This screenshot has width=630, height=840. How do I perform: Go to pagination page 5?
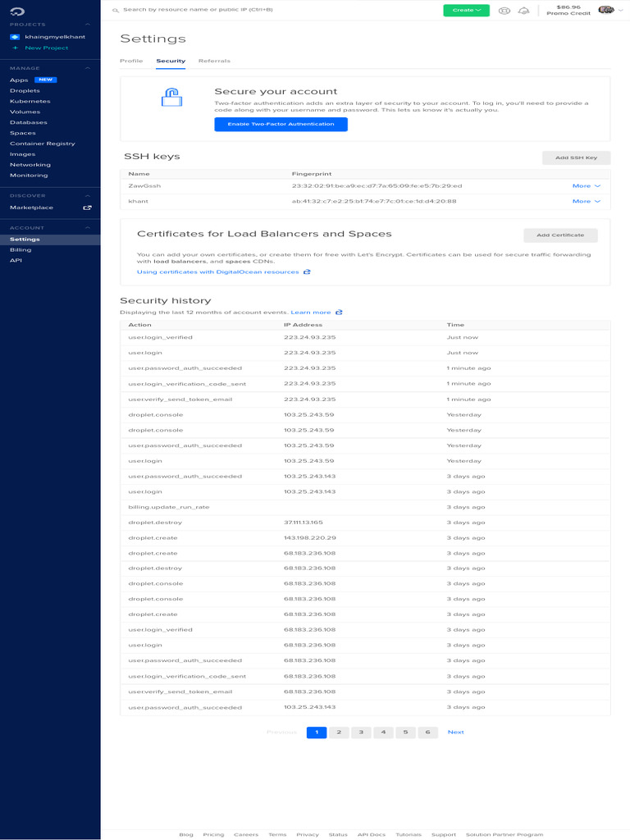point(405,733)
